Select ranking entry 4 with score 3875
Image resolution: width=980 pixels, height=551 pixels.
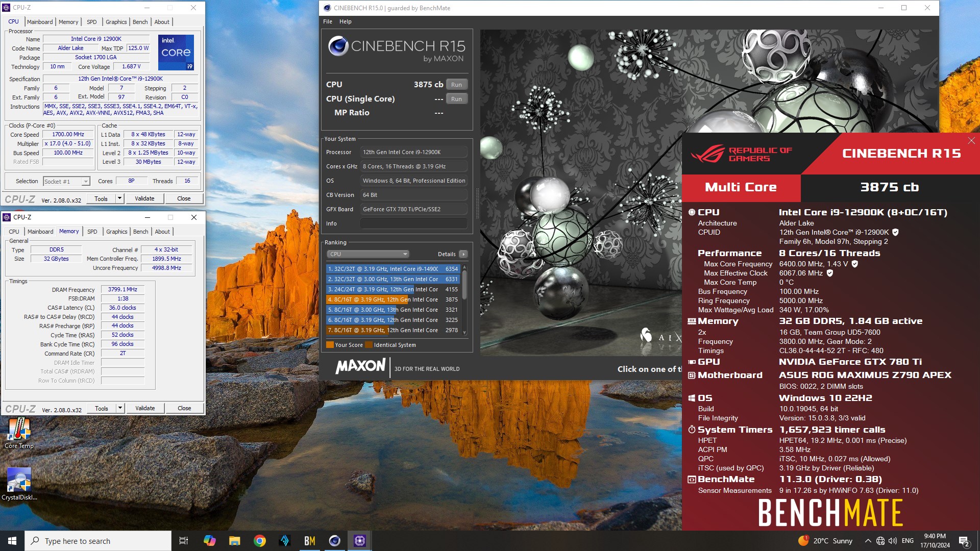click(x=393, y=299)
